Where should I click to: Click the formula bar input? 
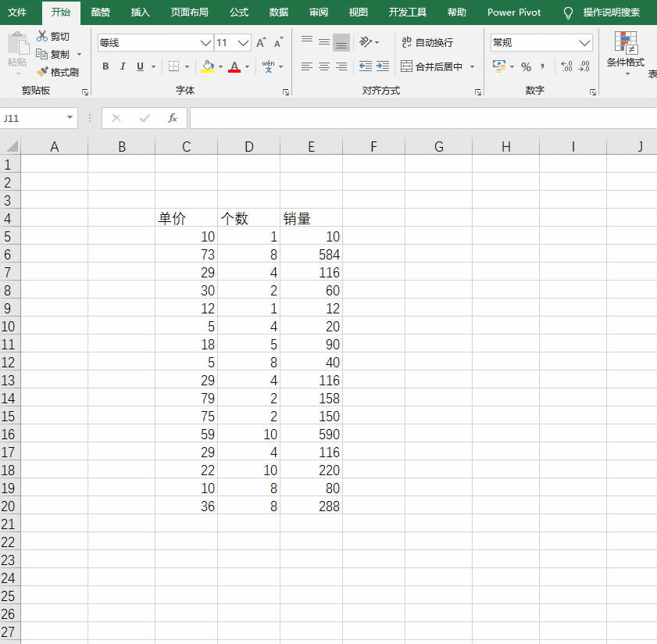tap(423, 118)
